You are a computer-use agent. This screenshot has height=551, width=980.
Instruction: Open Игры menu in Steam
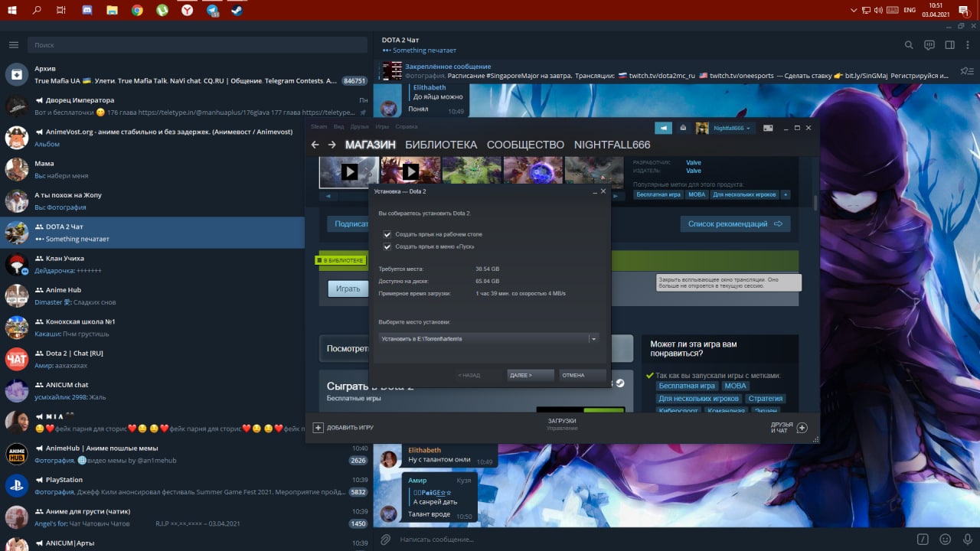pos(382,126)
